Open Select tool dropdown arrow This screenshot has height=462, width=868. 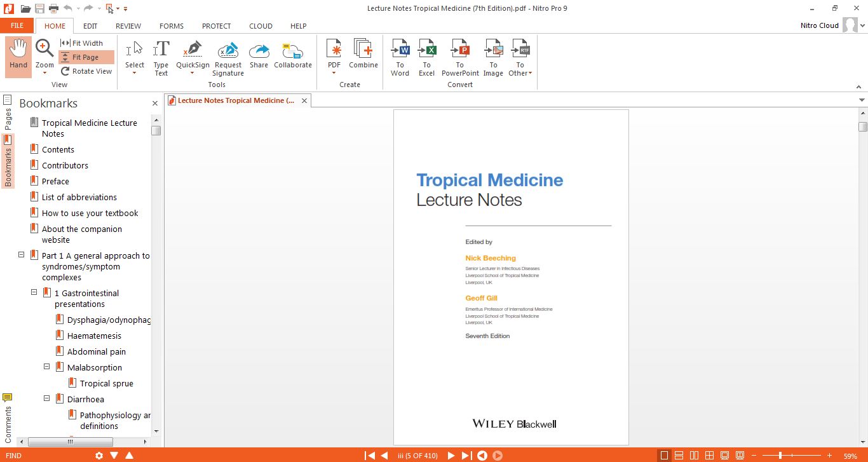(x=135, y=73)
